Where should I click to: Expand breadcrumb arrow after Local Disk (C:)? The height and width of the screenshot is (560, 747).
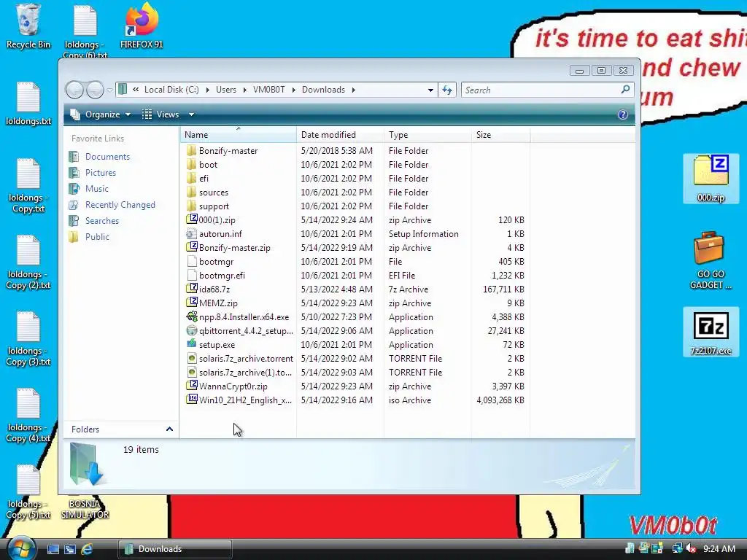click(207, 90)
